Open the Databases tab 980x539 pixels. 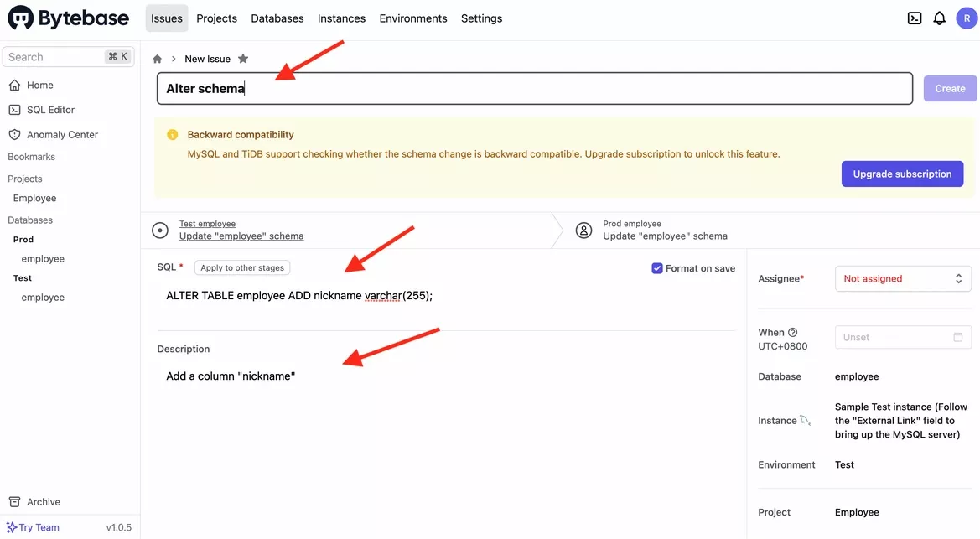tap(277, 18)
